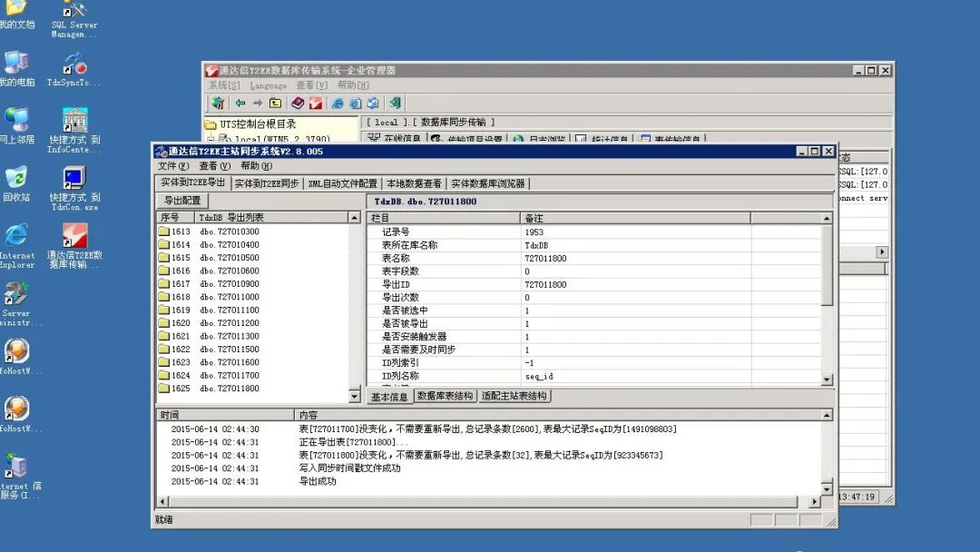Open the 查看(V) menu in the sync system window
This screenshot has height=552, width=980.
coord(215,166)
